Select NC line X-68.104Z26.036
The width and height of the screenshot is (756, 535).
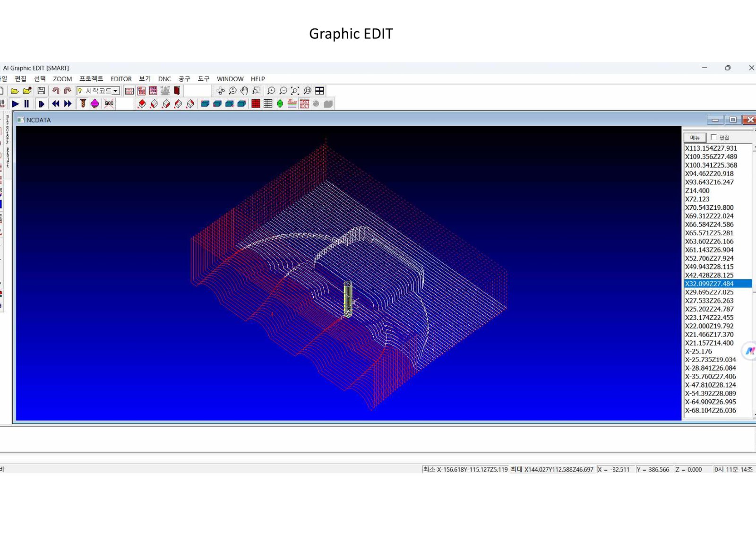click(x=718, y=411)
